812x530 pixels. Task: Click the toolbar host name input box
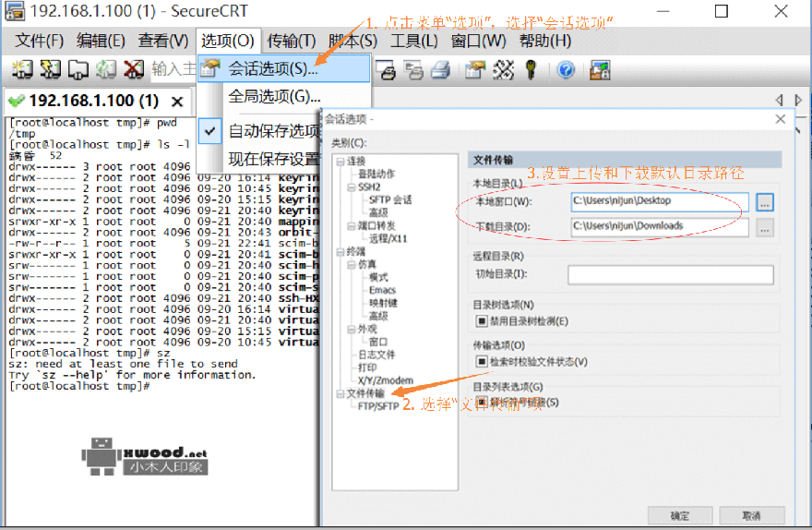[x=173, y=69]
